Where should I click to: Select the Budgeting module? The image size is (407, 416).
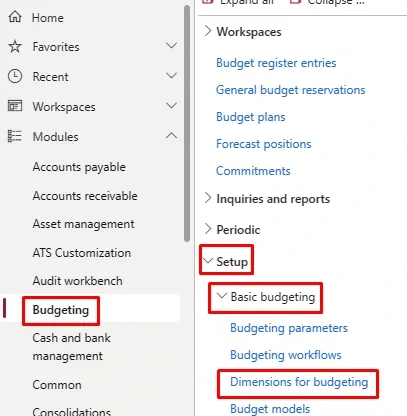(x=61, y=310)
